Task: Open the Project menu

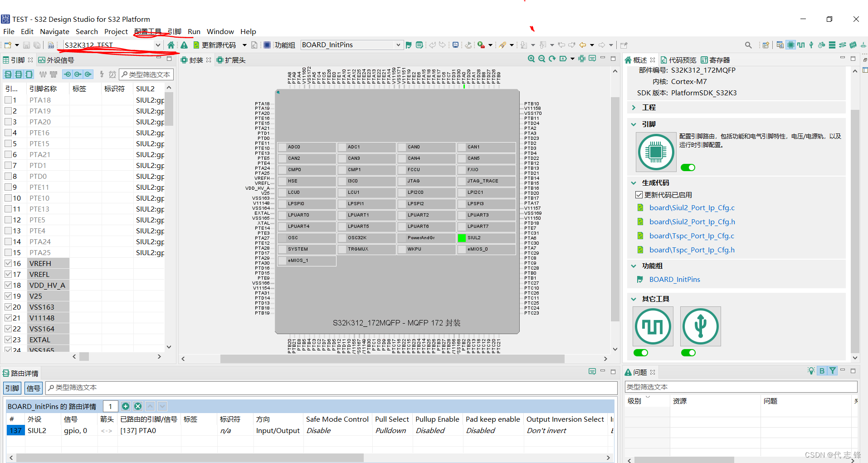Action: [116, 31]
